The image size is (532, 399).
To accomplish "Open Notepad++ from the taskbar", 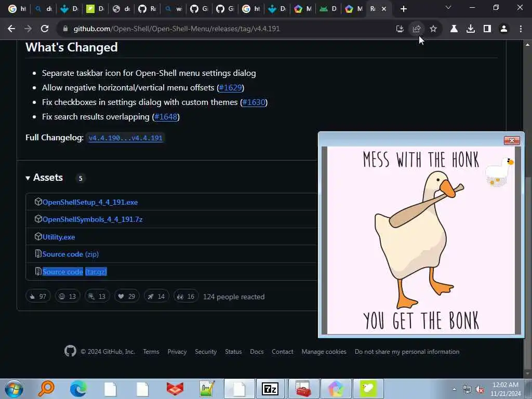I will 207,389.
